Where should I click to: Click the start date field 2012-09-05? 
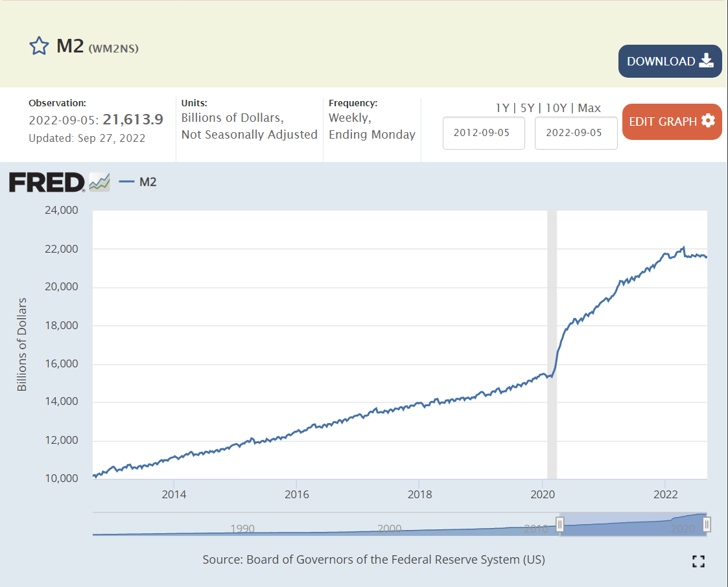coord(483,133)
